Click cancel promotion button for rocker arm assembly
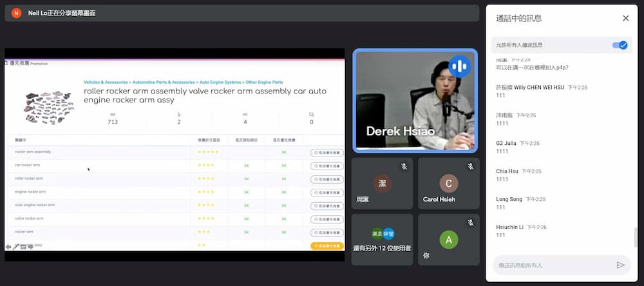The width and height of the screenshot is (644, 286). pos(327,153)
